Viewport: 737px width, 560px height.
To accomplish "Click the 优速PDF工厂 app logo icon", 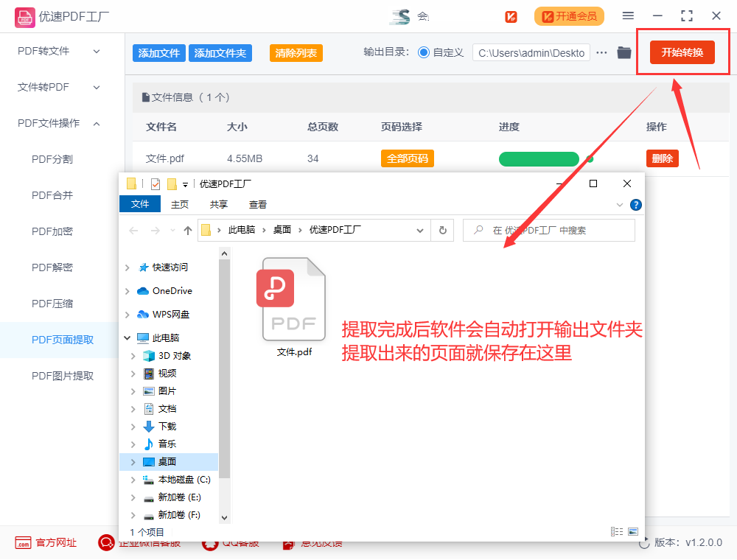I will tap(24, 18).
